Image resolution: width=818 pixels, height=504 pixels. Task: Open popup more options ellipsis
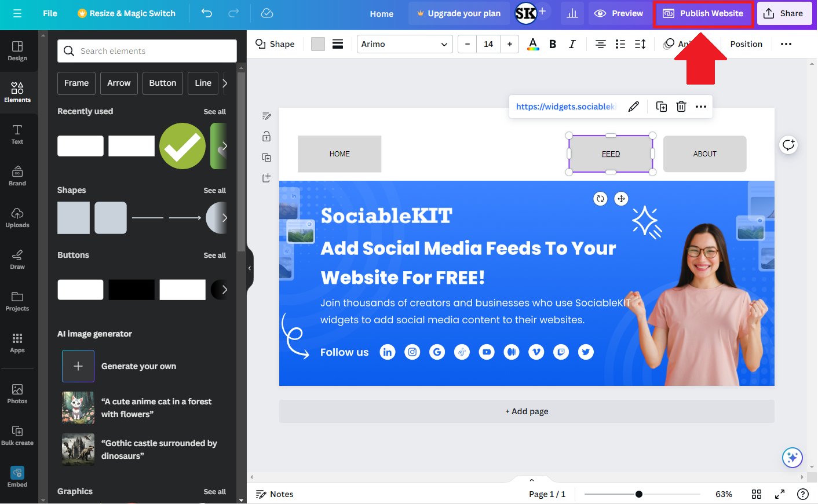[701, 107]
